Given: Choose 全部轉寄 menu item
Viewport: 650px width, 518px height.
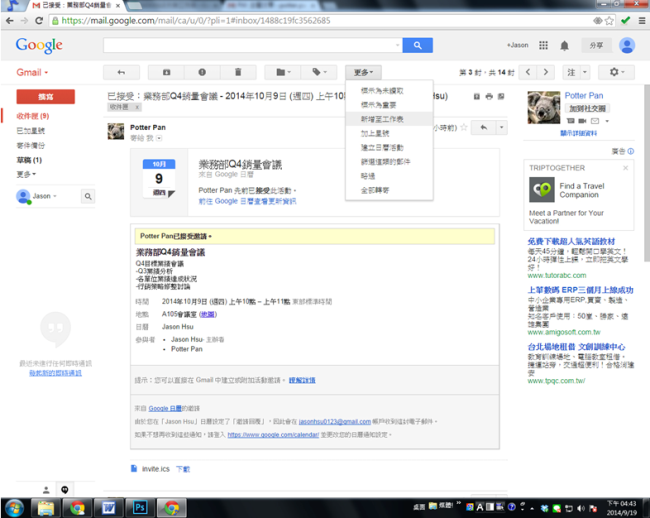Looking at the screenshot, I should [x=389, y=190].
